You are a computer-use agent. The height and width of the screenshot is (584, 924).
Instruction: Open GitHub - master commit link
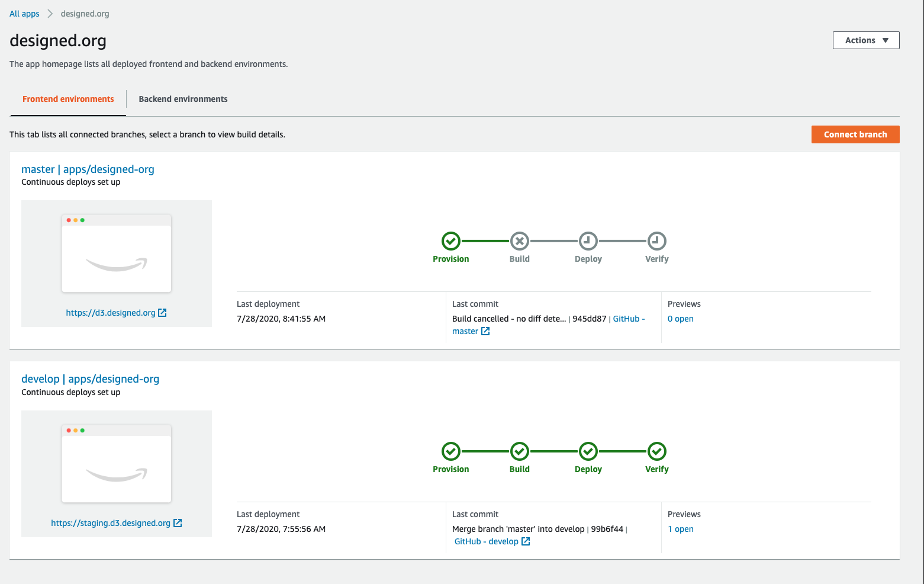pyautogui.click(x=629, y=319)
